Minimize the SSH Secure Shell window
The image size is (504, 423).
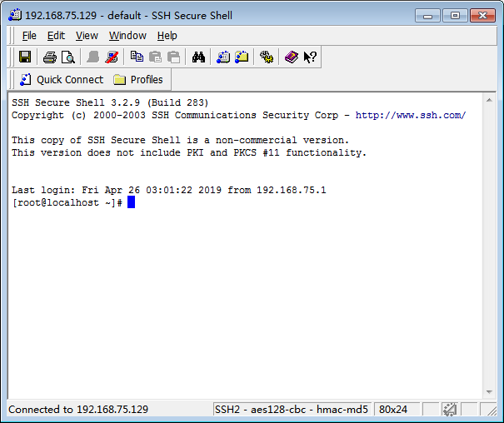point(427,16)
